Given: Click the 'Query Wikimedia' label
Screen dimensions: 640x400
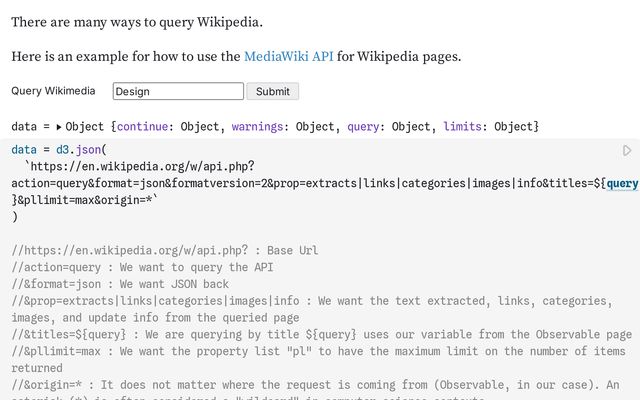Looking at the screenshot, I should tap(53, 91).
